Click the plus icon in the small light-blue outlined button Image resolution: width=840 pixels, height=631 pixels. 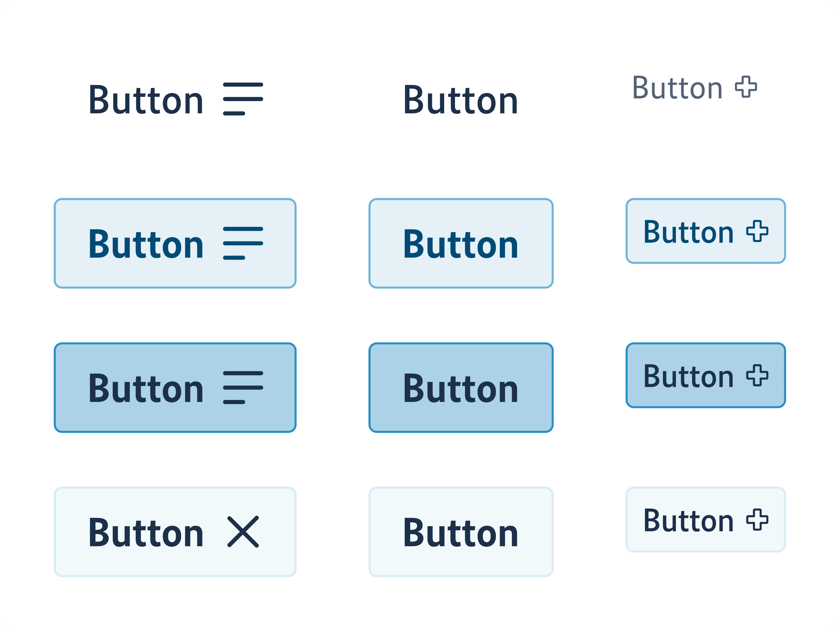point(757,231)
